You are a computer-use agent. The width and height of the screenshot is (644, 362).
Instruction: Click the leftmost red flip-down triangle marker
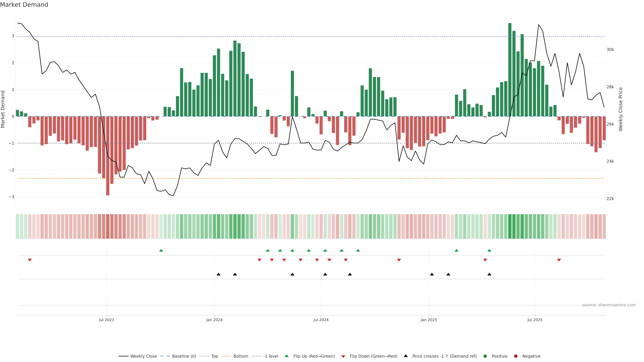(x=30, y=260)
